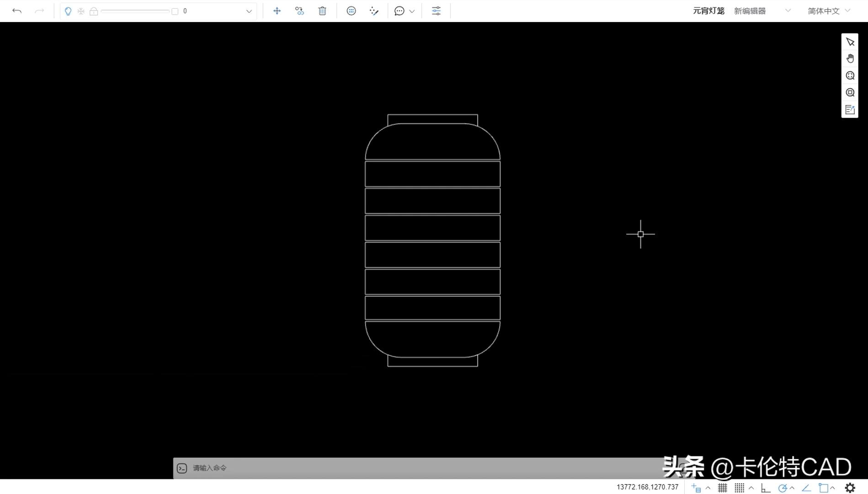The height and width of the screenshot is (494, 868).
Task: Open the settings sliders icon in toolbar
Action: (x=436, y=11)
